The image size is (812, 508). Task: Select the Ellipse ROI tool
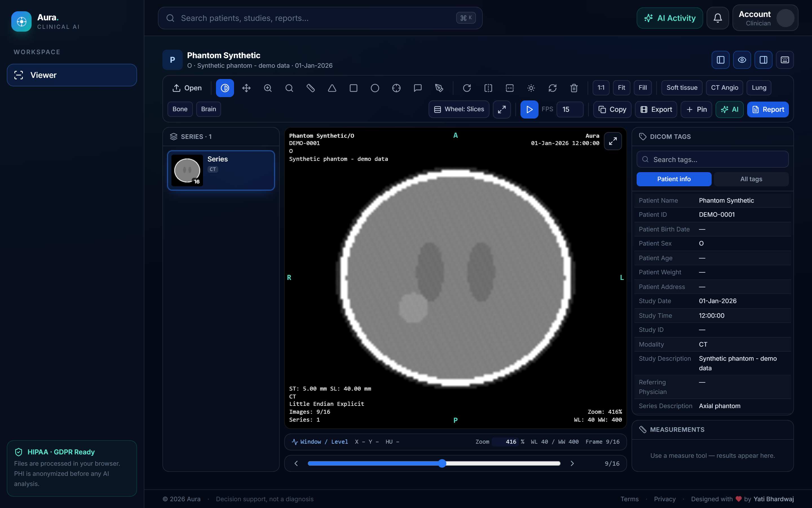tap(375, 88)
